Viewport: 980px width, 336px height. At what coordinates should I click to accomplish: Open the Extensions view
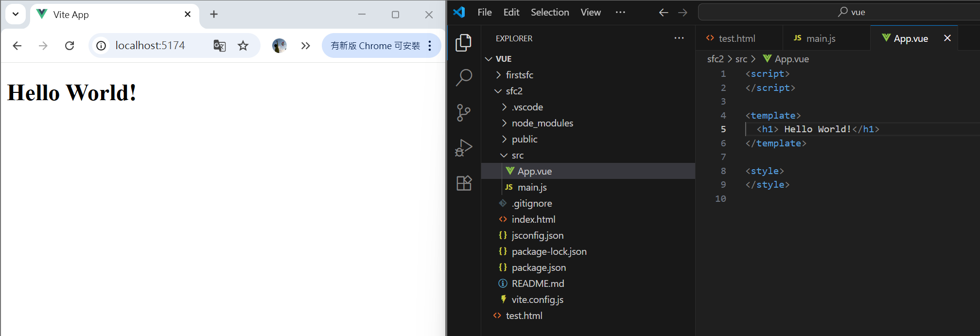[464, 183]
